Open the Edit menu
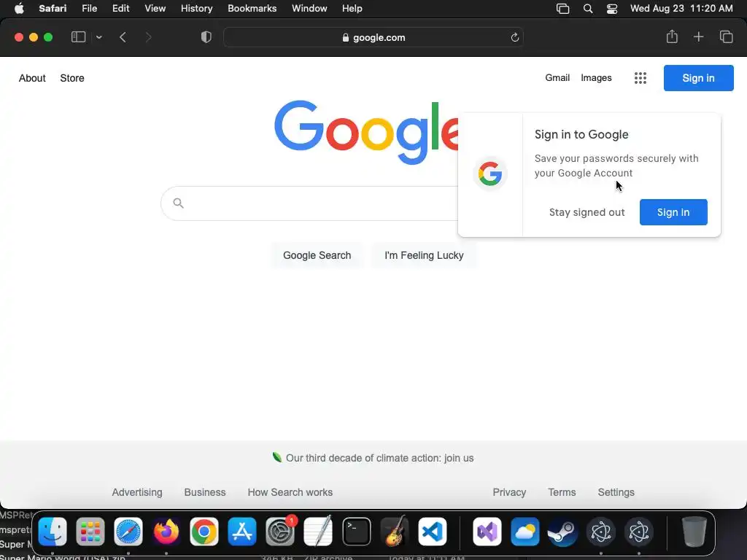This screenshot has height=560, width=747. (x=120, y=8)
